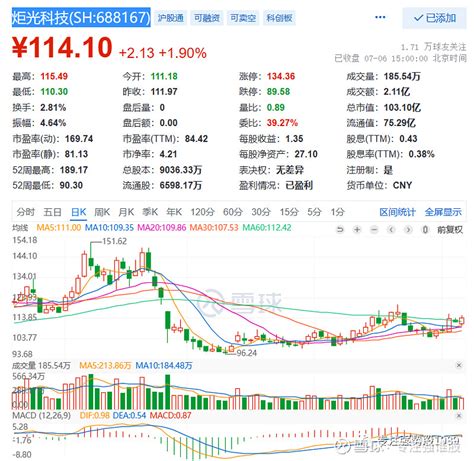This screenshot has width=474, height=461.
Task: Open 全屏显示 fullscreen chart view
Action: (x=443, y=212)
